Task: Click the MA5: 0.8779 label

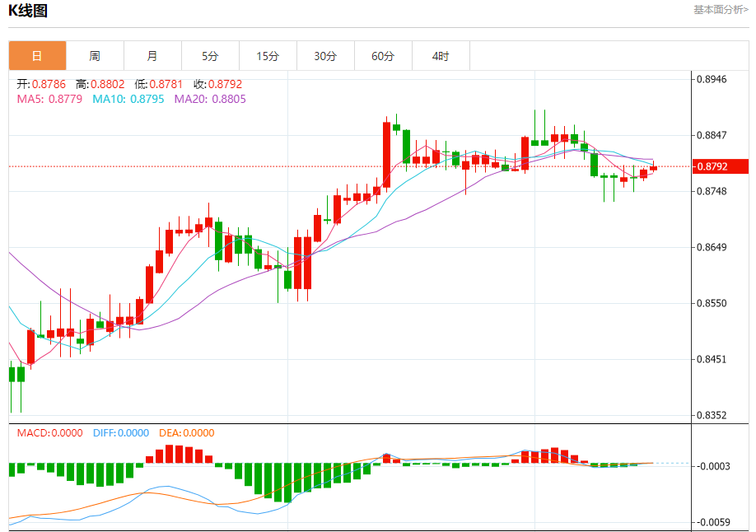Action: (49, 99)
